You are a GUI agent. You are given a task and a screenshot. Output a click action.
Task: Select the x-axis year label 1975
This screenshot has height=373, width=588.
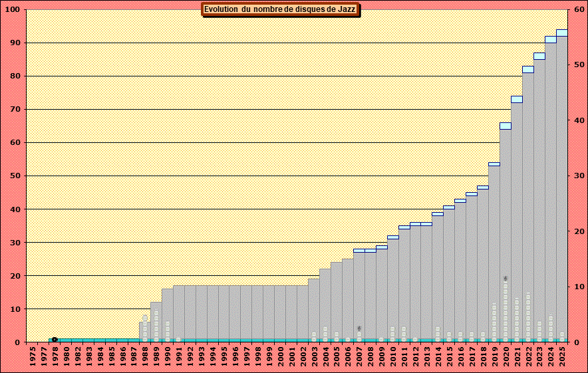[x=33, y=356]
